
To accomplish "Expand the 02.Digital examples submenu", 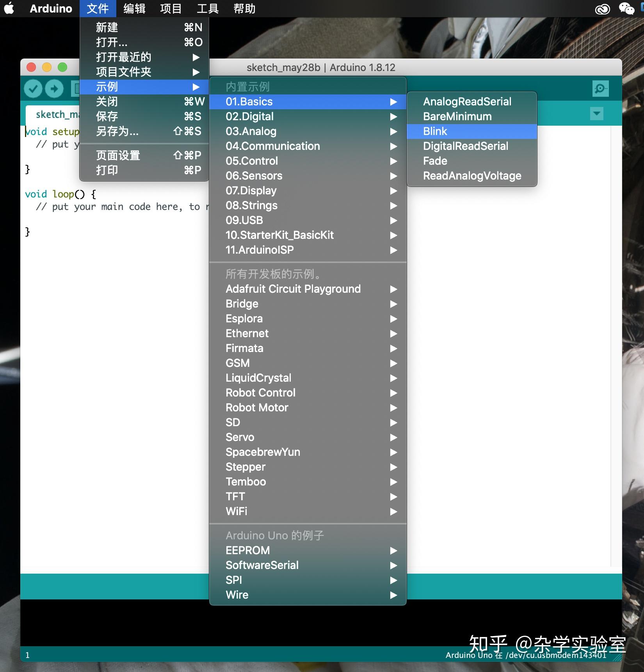I will 308,116.
